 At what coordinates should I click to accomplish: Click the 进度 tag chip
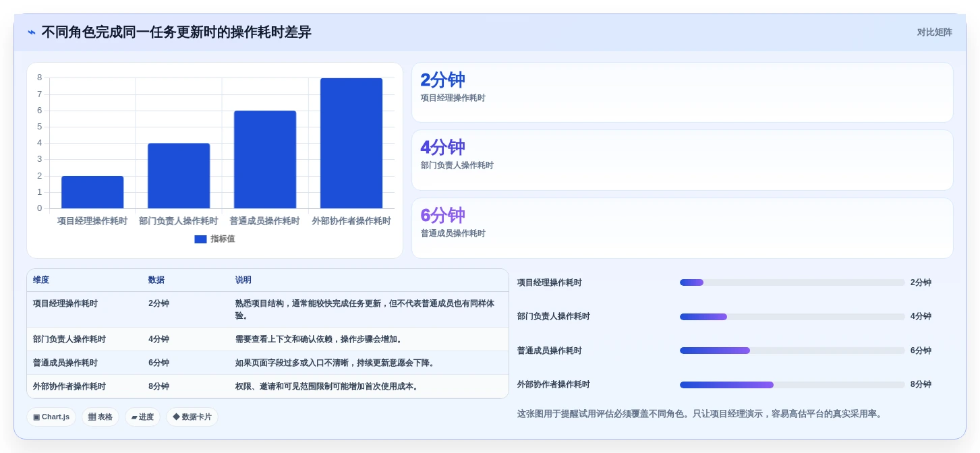click(142, 417)
